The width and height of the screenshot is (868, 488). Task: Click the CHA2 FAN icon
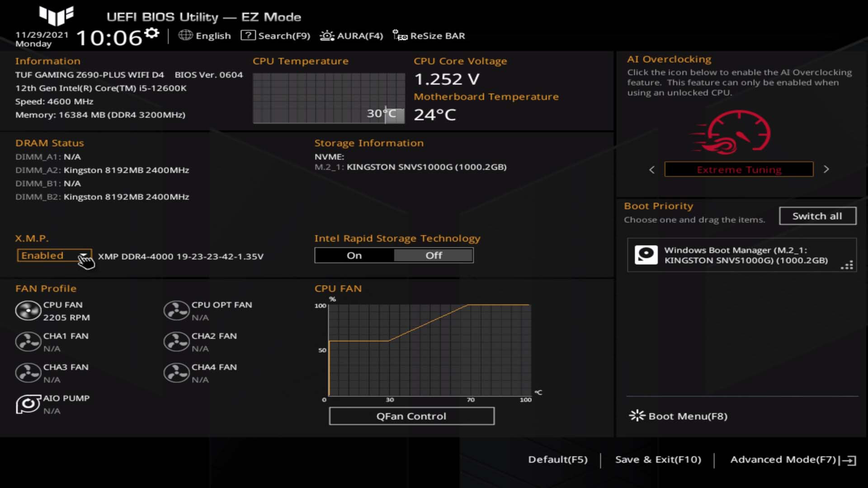[176, 342]
